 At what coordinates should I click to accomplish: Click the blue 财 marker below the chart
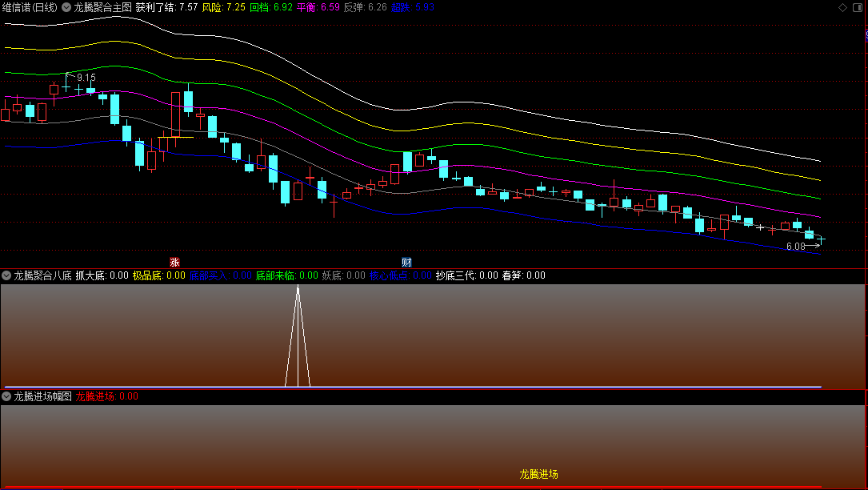[406, 262]
